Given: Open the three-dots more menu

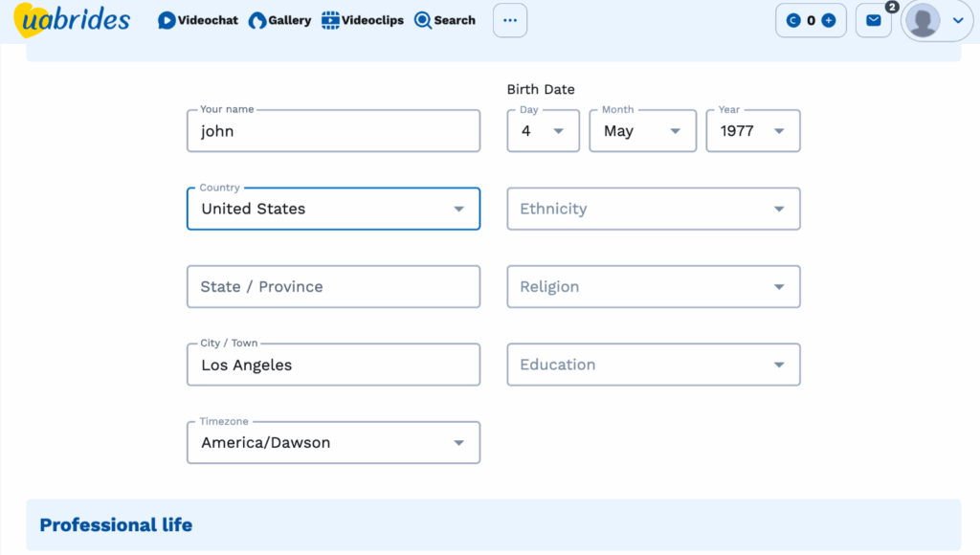Looking at the screenshot, I should [x=510, y=20].
